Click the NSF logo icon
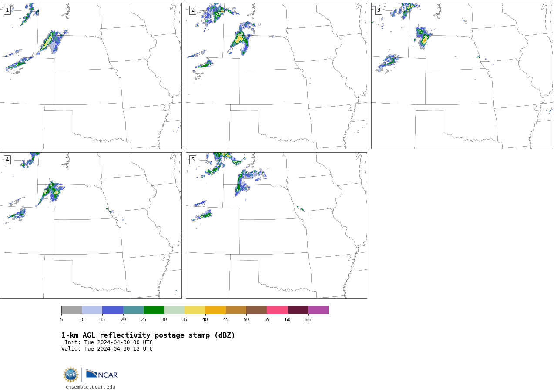The width and height of the screenshot is (557, 392). 71,375
